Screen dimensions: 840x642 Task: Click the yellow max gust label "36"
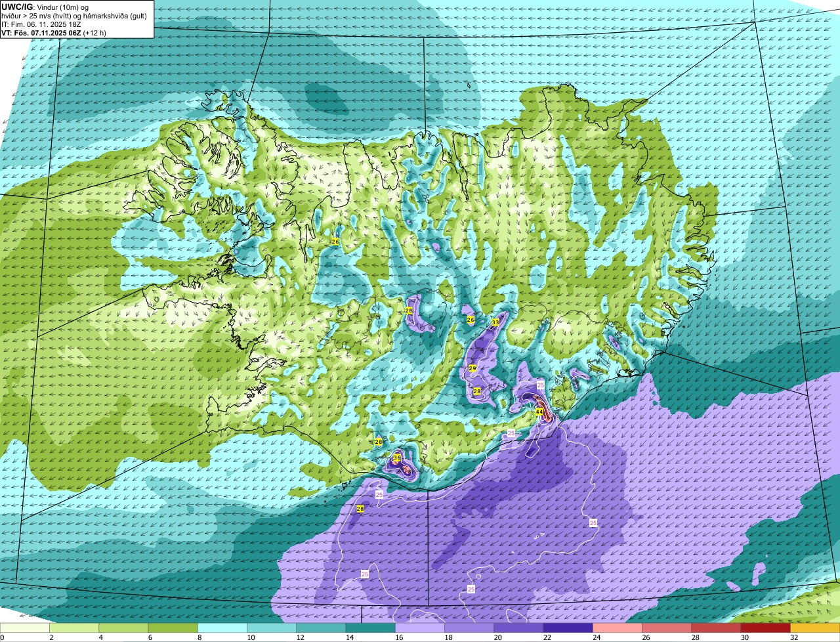click(x=397, y=458)
